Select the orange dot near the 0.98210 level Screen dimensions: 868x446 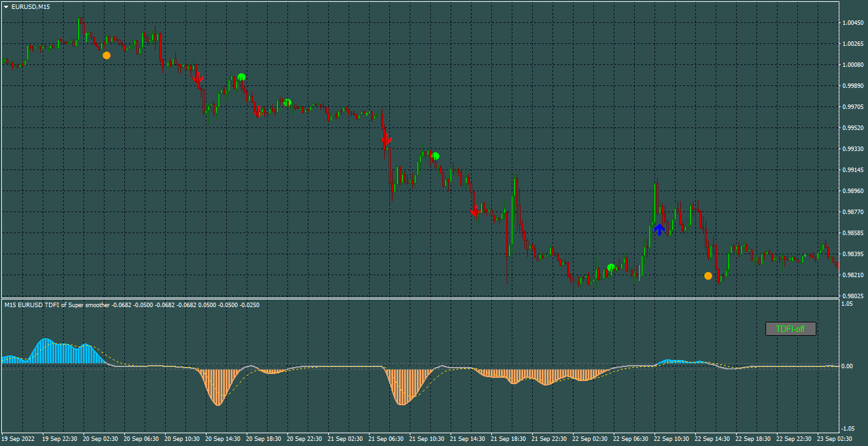708,276
